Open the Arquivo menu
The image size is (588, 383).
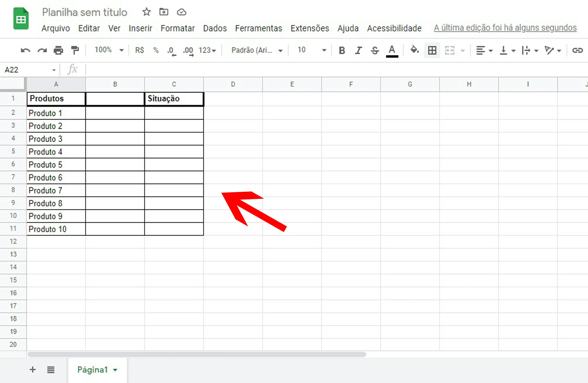point(56,28)
